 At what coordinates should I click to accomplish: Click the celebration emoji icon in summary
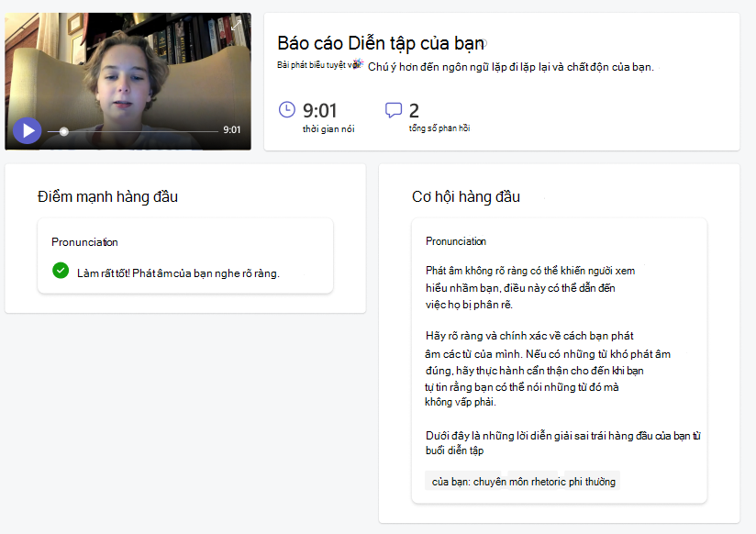pyautogui.click(x=357, y=63)
